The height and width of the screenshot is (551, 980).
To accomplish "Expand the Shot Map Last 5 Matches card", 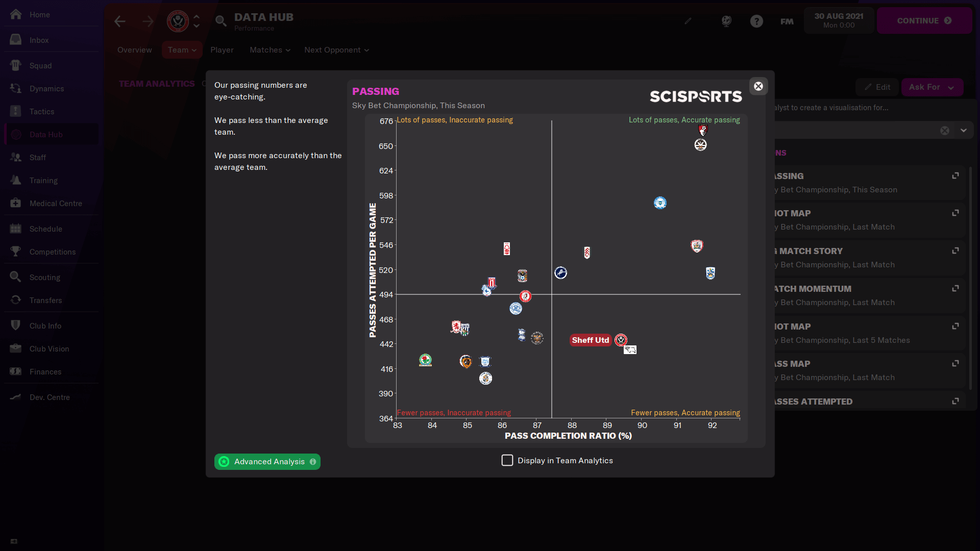I will coord(955,326).
